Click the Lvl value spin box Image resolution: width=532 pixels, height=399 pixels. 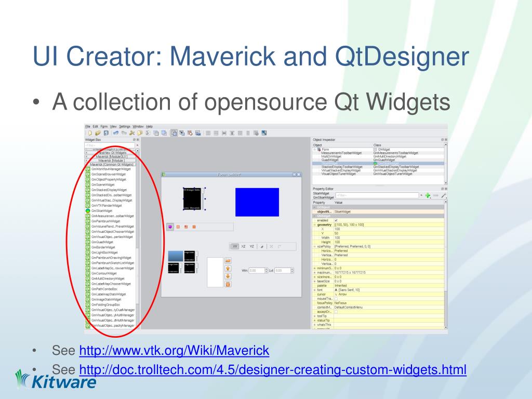point(284,270)
